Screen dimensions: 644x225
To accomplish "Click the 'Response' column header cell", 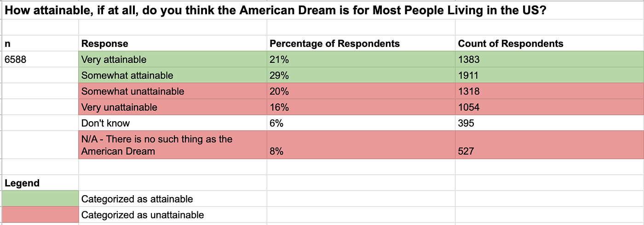I will coord(173,44).
